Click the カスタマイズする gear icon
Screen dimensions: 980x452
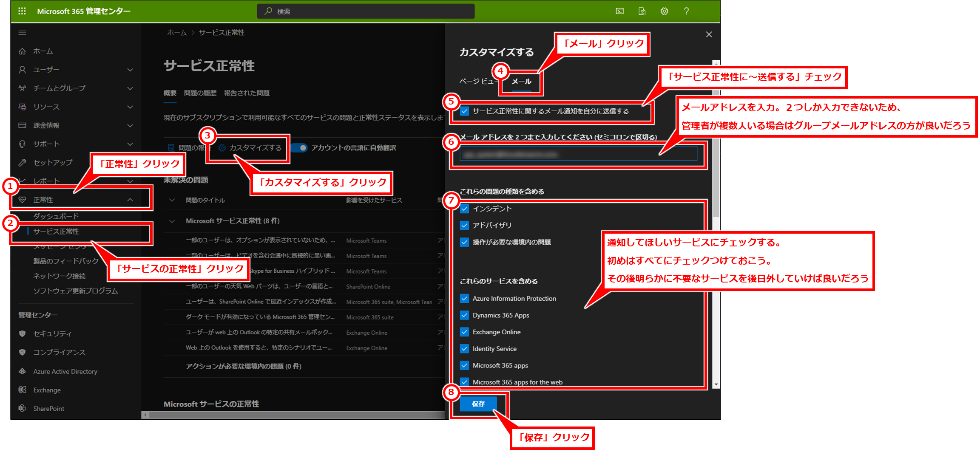pos(222,147)
